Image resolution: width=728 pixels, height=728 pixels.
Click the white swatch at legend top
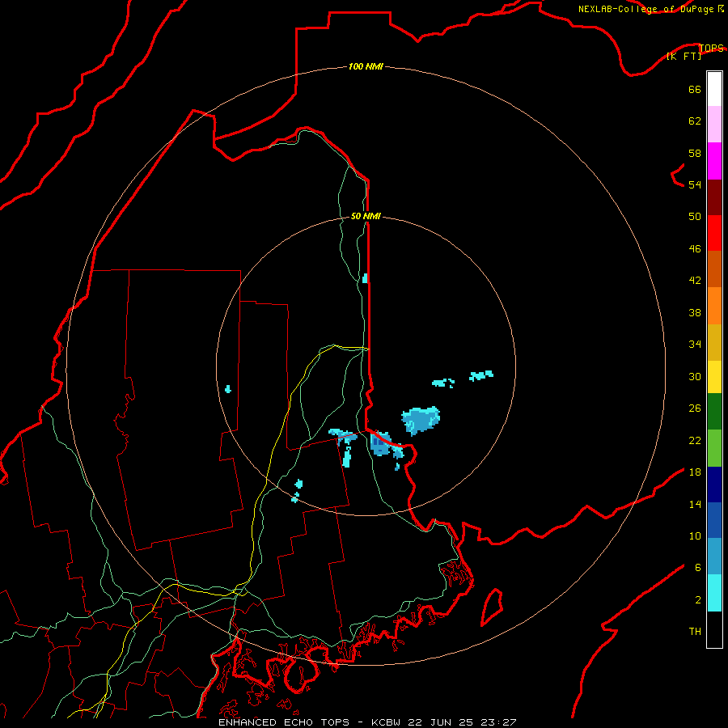(x=714, y=89)
